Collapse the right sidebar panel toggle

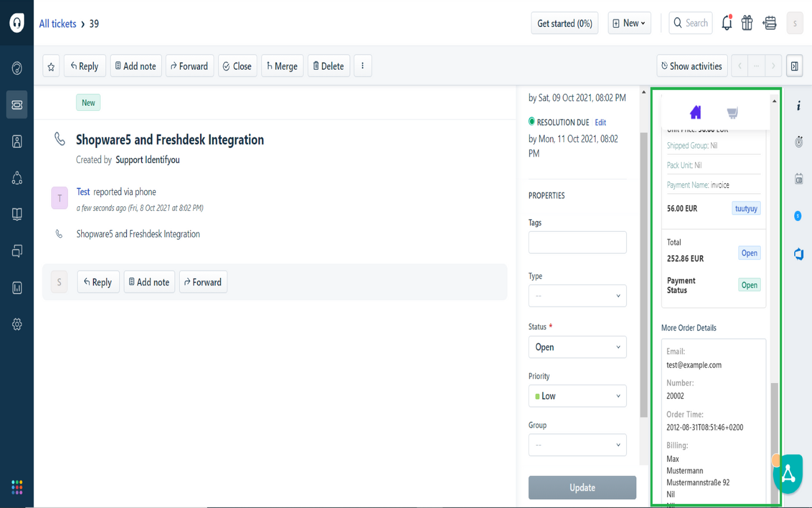pyautogui.click(x=794, y=66)
